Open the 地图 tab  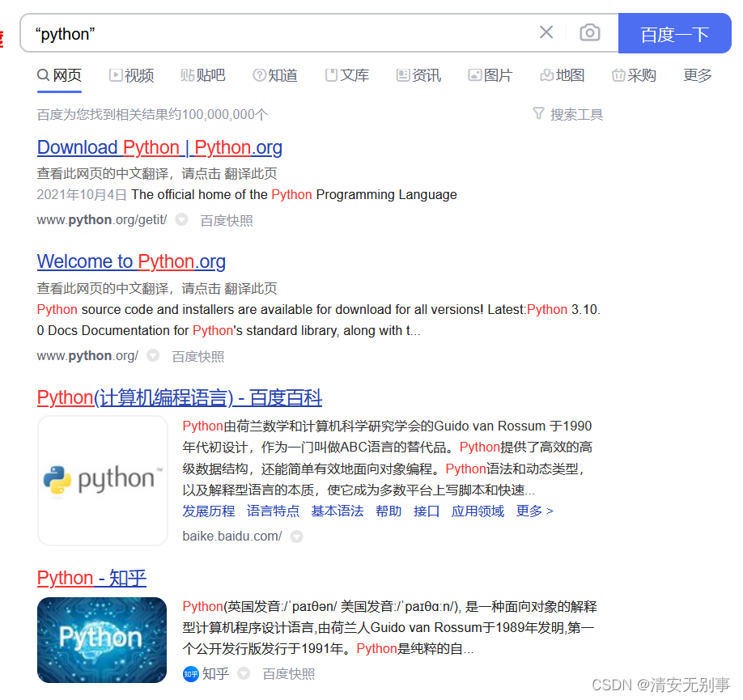(563, 75)
